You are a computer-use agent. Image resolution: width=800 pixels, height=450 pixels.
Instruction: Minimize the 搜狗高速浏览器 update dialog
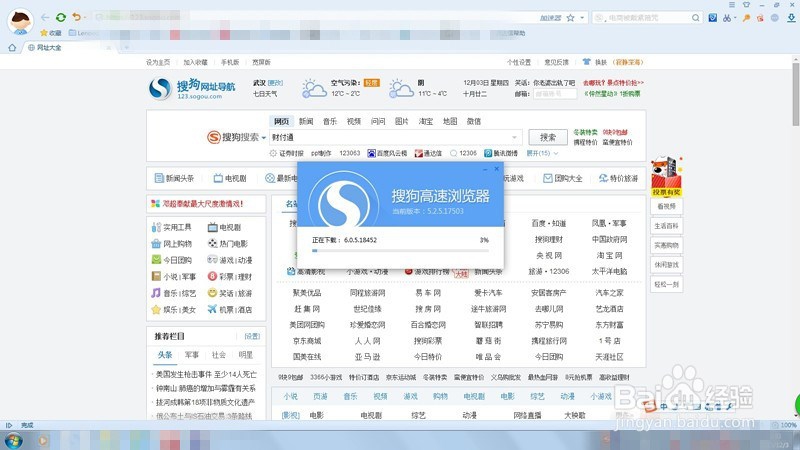485,169
